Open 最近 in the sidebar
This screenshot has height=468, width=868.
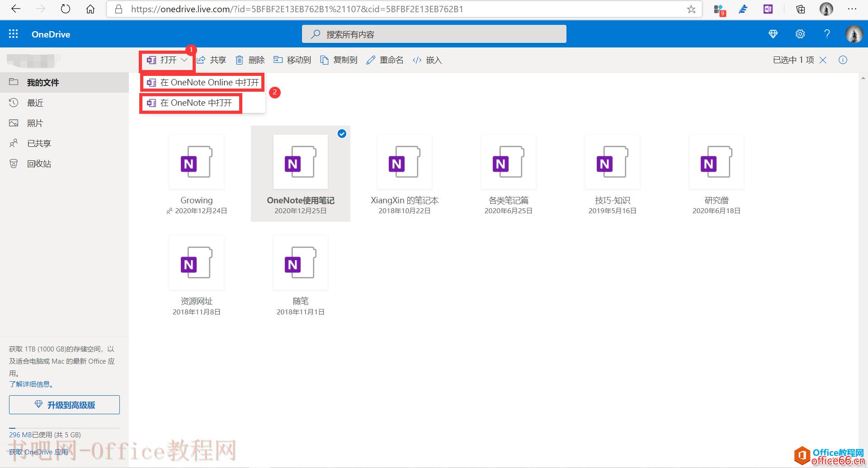[x=64, y=103]
